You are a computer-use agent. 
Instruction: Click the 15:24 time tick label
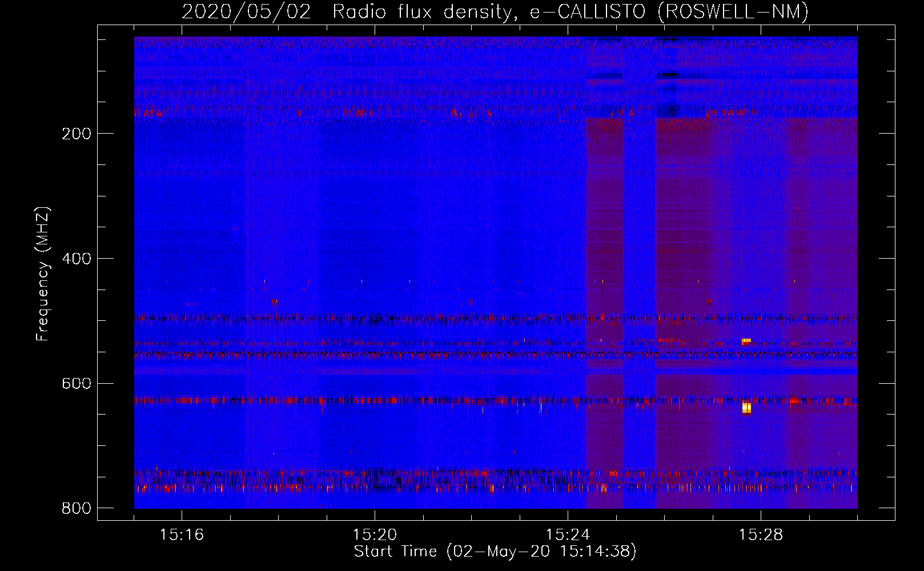[x=568, y=534]
